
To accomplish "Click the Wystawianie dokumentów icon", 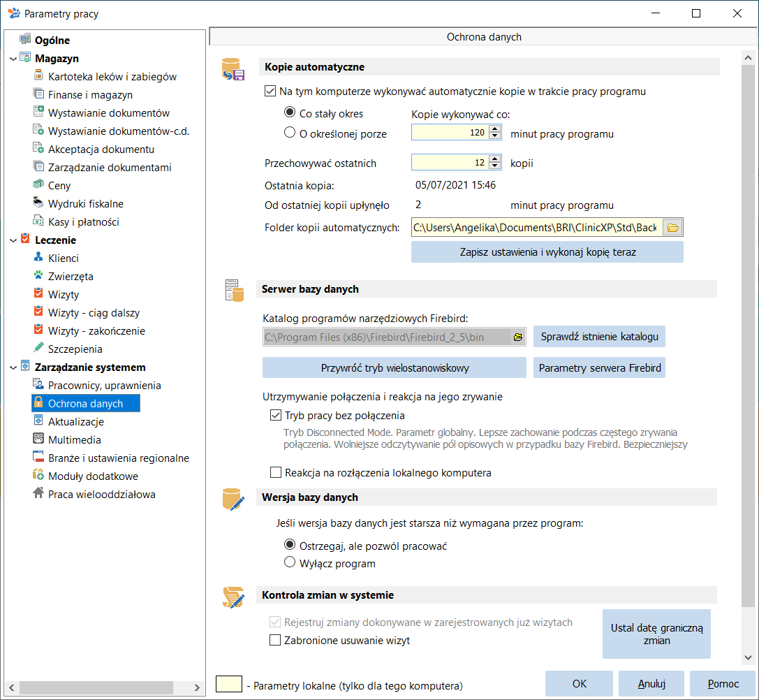I will 38,112.
